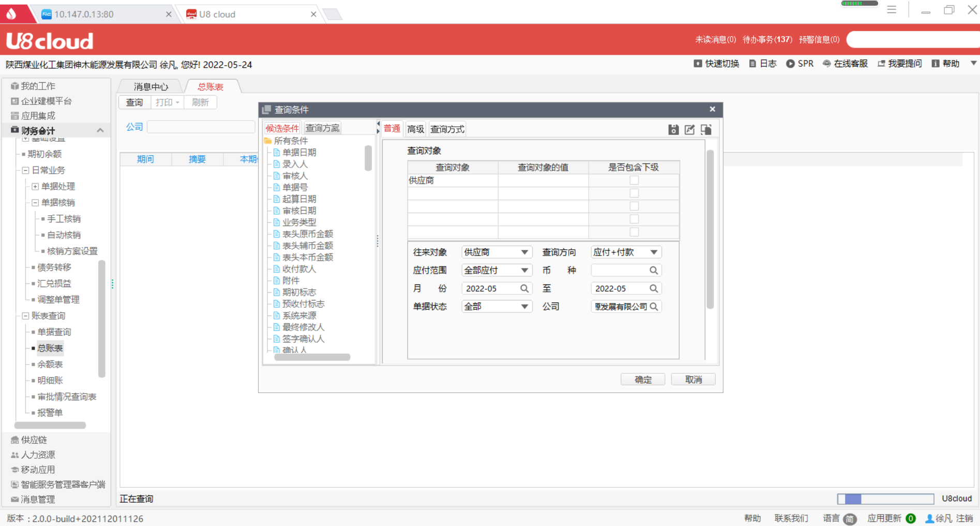Screen dimensions: 980x526
Task: Click the copy icon in query dialog
Action: point(706,130)
